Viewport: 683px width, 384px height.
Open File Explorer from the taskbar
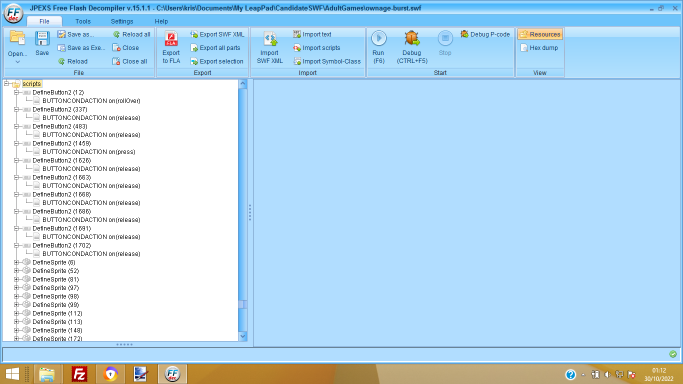(x=47, y=374)
